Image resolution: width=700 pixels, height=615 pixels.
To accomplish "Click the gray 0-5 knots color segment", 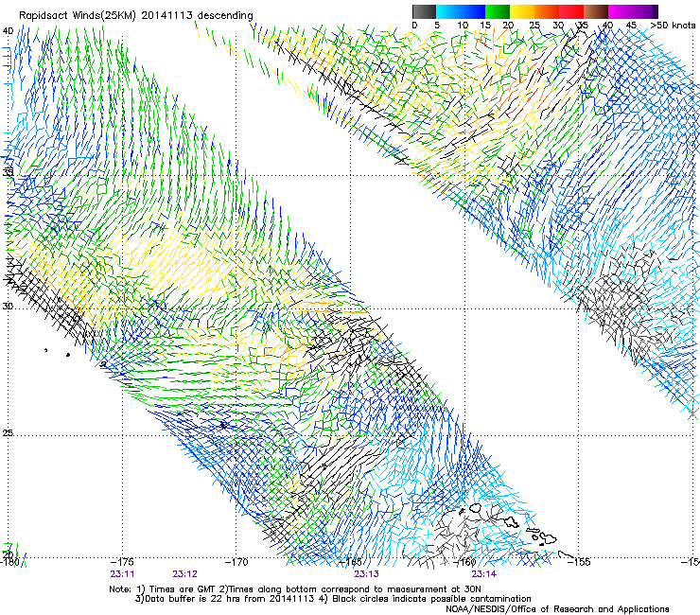I will (x=424, y=11).
